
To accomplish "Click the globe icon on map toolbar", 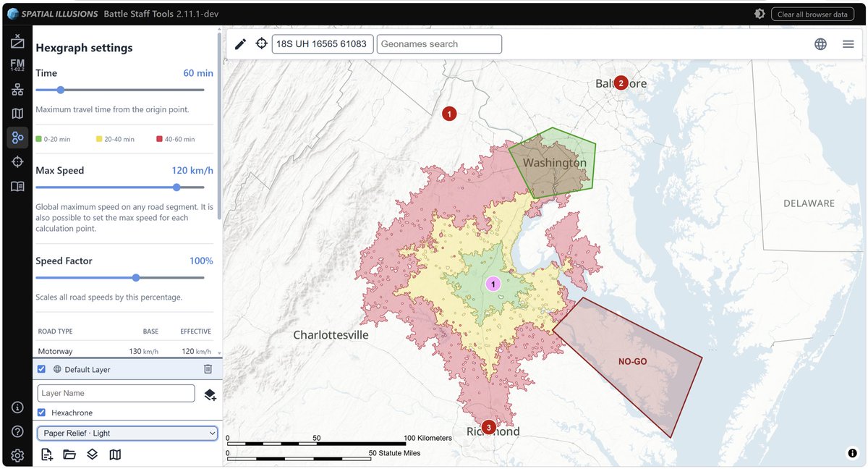I will [x=820, y=44].
